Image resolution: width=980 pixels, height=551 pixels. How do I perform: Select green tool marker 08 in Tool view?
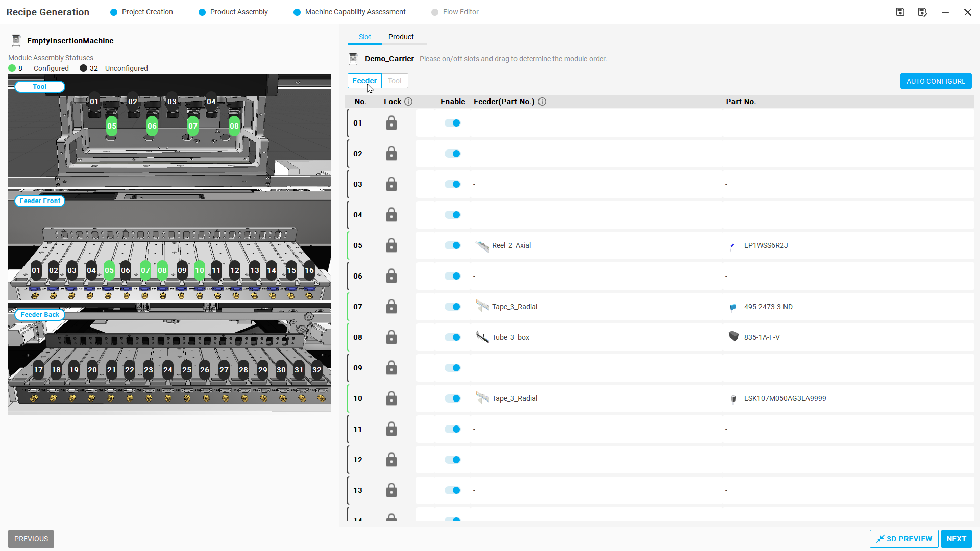point(234,126)
